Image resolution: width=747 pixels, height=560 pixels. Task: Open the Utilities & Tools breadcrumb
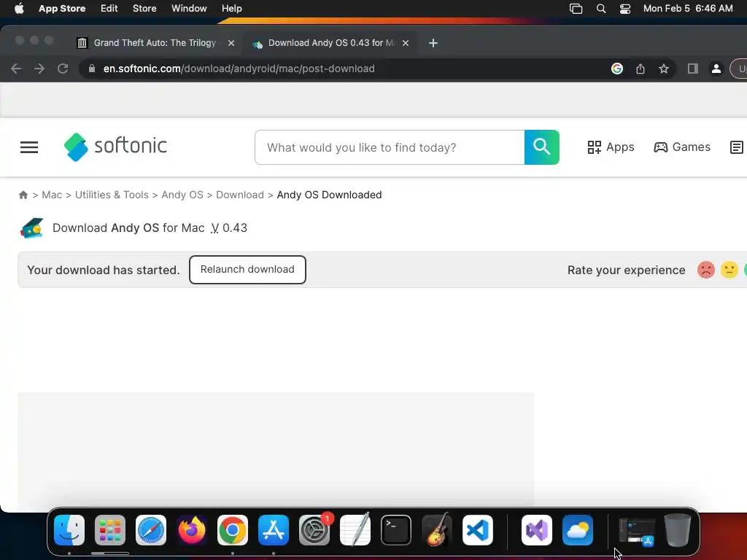tap(112, 195)
